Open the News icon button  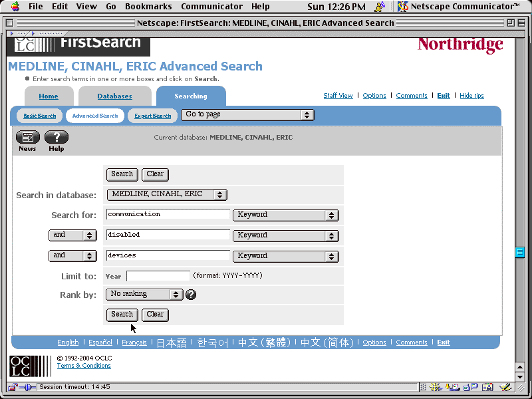(27, 137)
